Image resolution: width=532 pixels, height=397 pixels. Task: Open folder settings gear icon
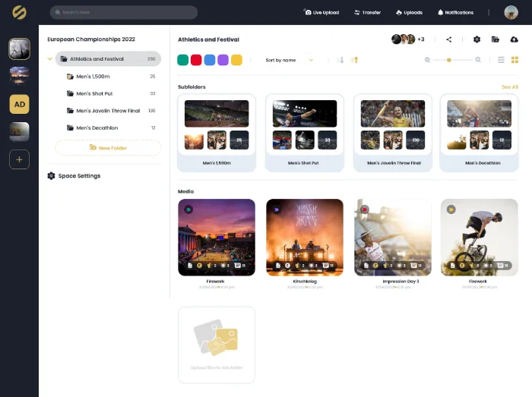click(x=477, y=39)
